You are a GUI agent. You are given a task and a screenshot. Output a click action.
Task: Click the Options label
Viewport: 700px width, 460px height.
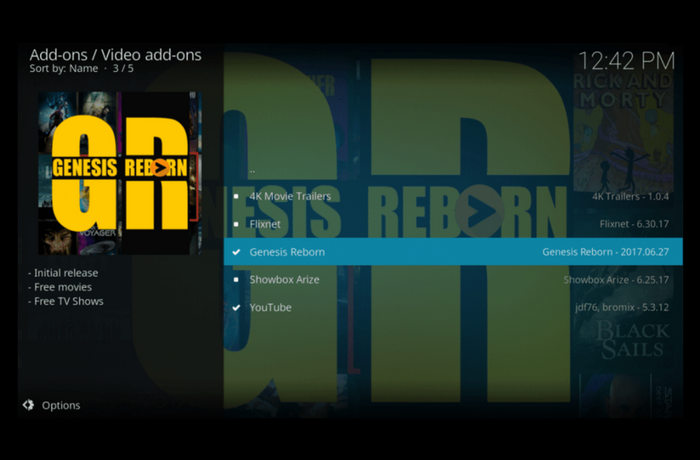tap(61, 406)
